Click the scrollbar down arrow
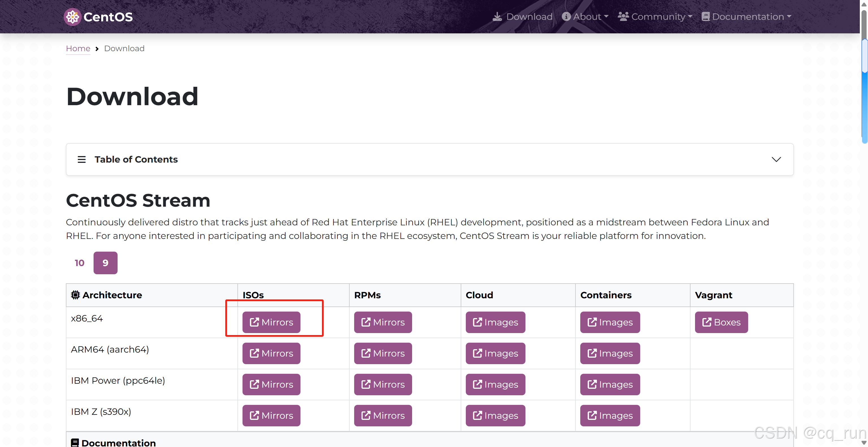The image size is (868, 447). pos(864,443)
